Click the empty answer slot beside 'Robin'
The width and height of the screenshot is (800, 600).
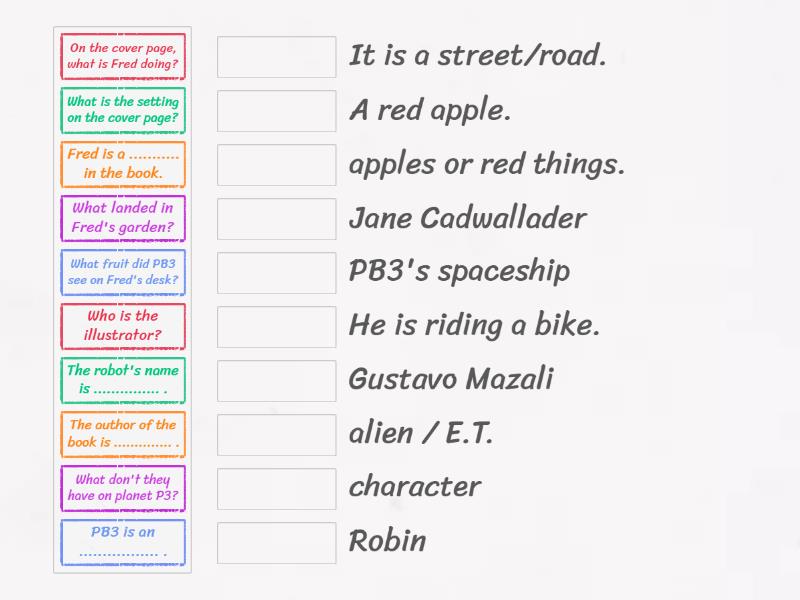click(275, 542)
